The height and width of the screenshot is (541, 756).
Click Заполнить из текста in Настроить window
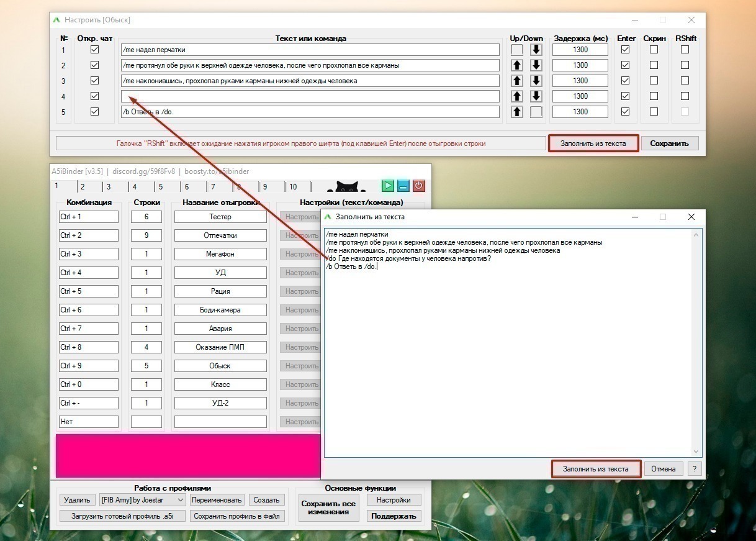tap(593, 143)
